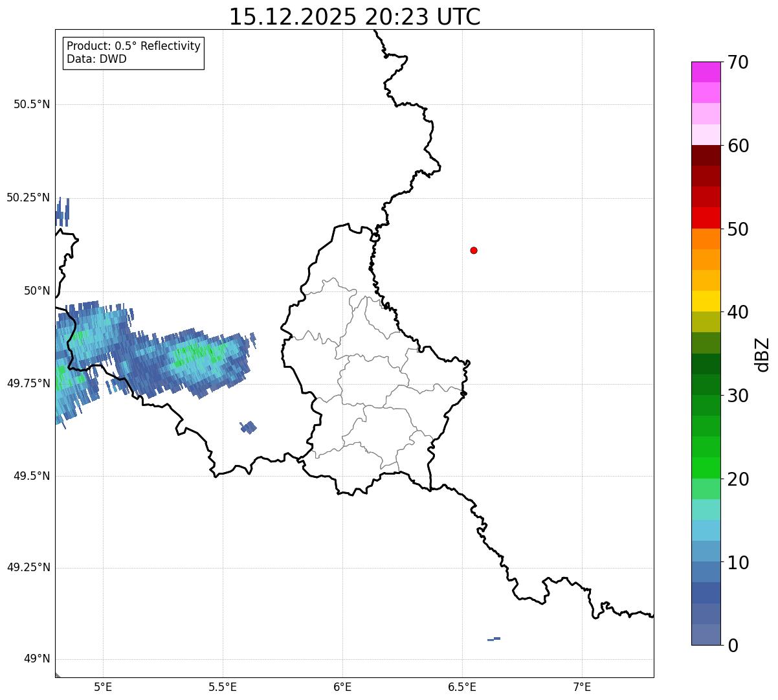The height and width of the screenshot is (700, 778).
Task: Click the Product: 0.5° Reflectivity label
Action: (x=133, y=47)
